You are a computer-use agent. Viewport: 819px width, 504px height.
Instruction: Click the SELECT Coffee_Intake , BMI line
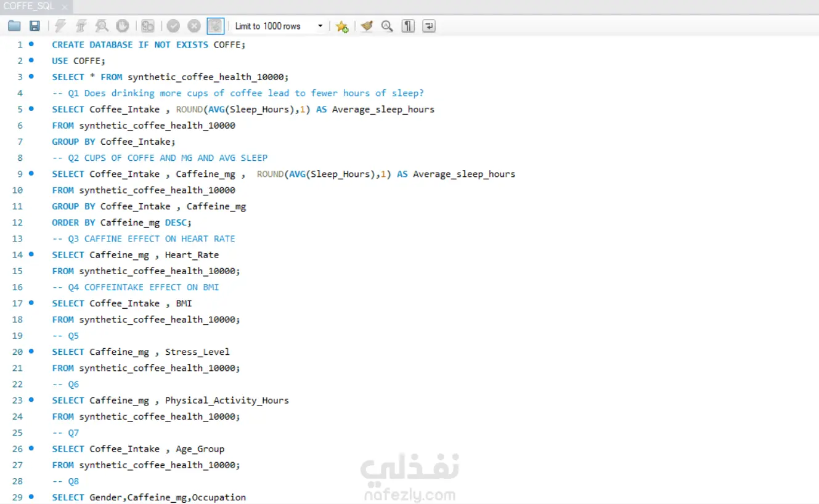(x=122, y=303)
